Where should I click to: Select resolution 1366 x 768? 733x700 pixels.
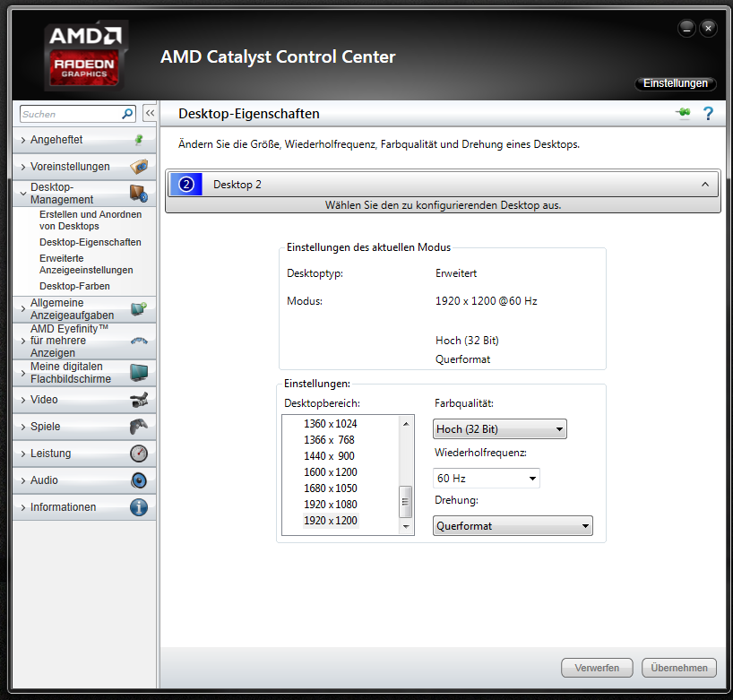point(330,440)
